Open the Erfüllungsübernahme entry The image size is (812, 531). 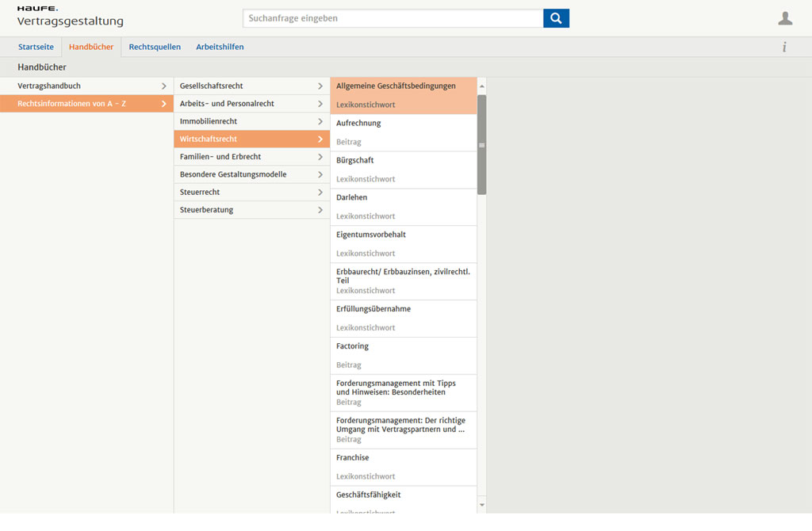pyautogui.click(x=404, y=319)
